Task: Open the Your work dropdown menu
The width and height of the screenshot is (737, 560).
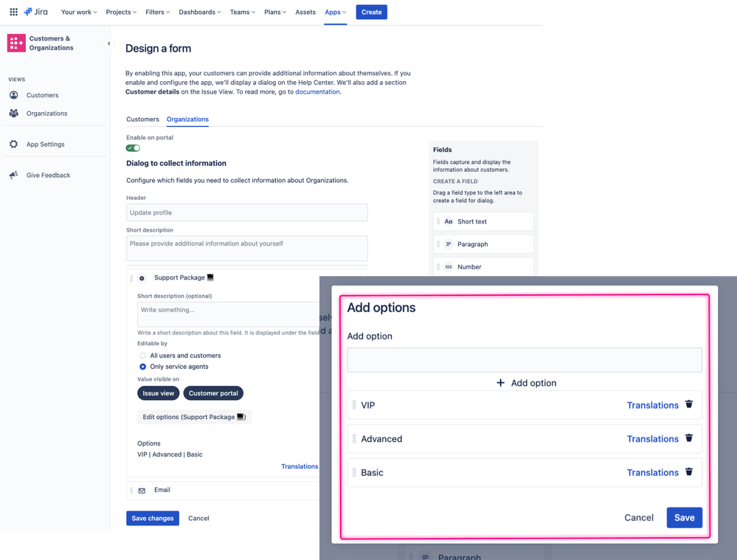Action: [79, 13]
